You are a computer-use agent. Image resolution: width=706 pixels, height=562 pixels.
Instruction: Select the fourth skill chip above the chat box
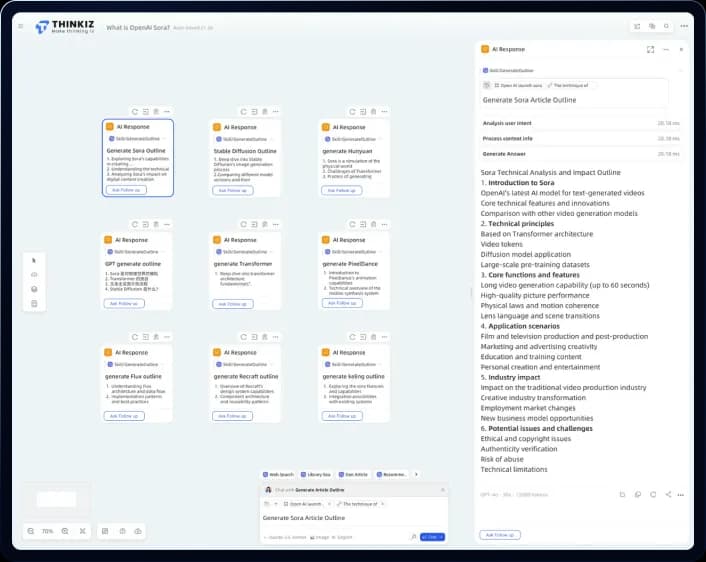pos(392,475)
